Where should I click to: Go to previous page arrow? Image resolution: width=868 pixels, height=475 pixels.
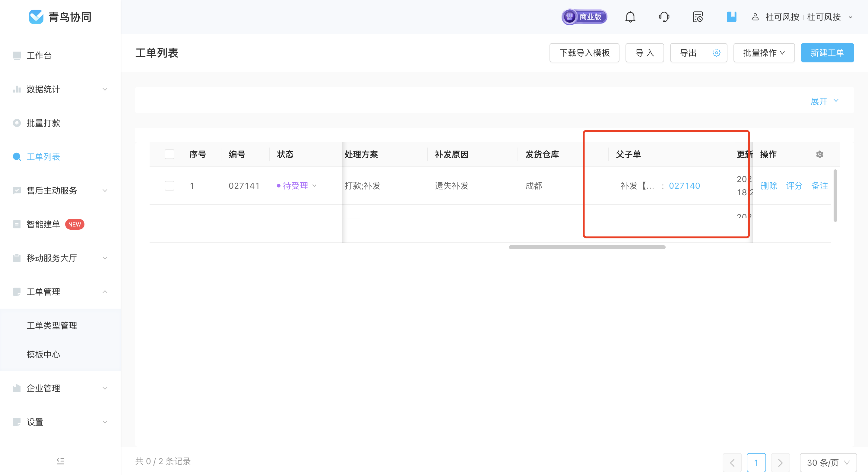(732, 463)
